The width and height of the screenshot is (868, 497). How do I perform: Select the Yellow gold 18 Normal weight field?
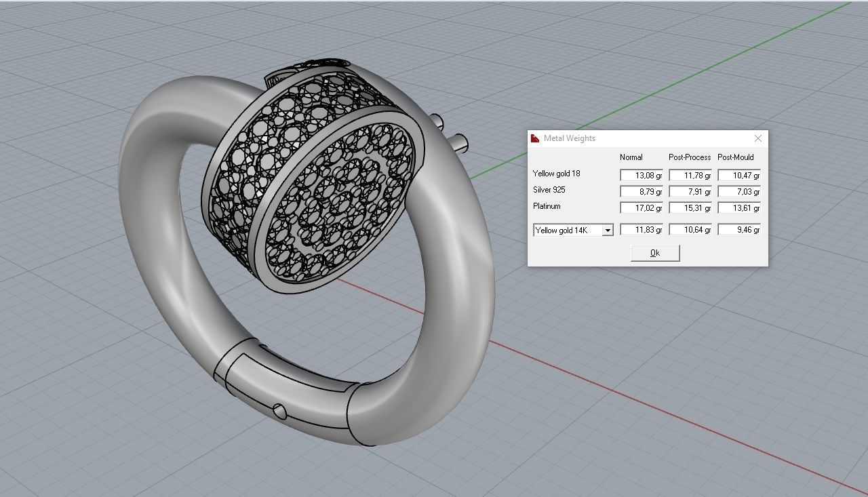(642, 176)
